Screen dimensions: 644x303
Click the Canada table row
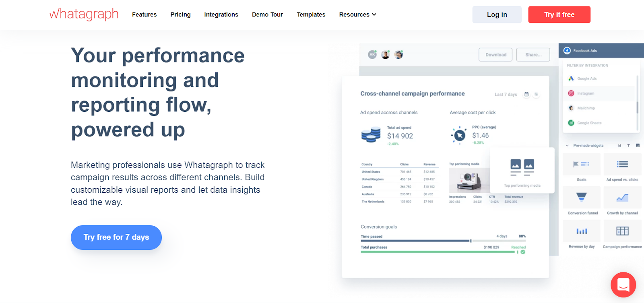click(x=398, y=187)
